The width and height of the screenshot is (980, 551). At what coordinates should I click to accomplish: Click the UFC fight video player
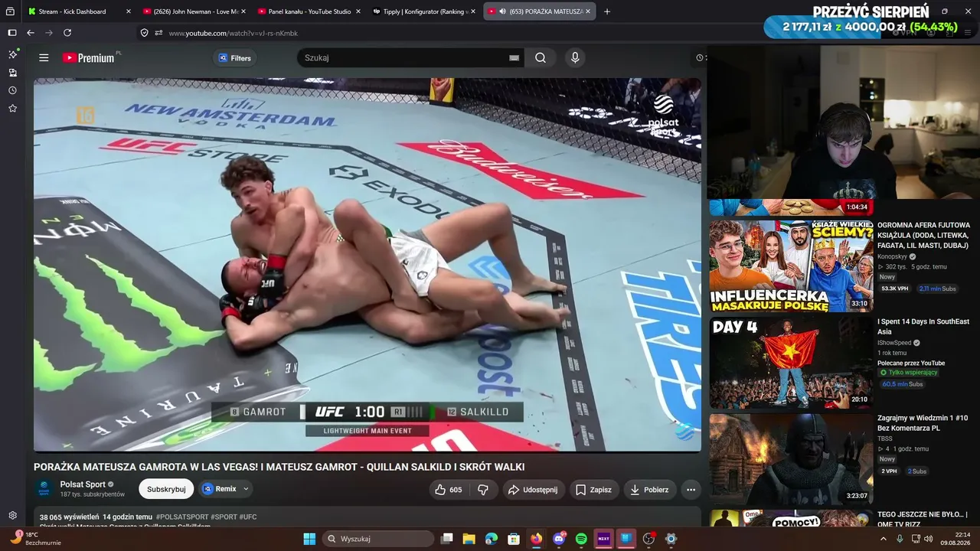click(x=367, y=265)
